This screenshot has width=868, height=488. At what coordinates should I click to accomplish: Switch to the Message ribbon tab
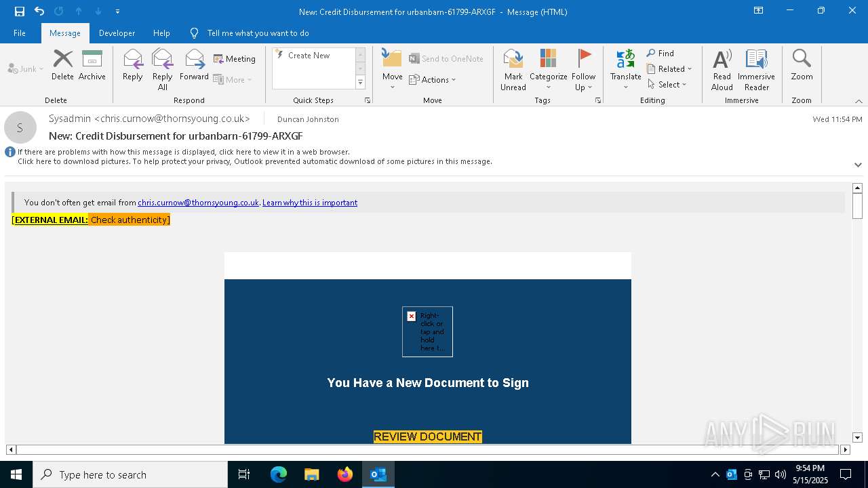[65, 33]
